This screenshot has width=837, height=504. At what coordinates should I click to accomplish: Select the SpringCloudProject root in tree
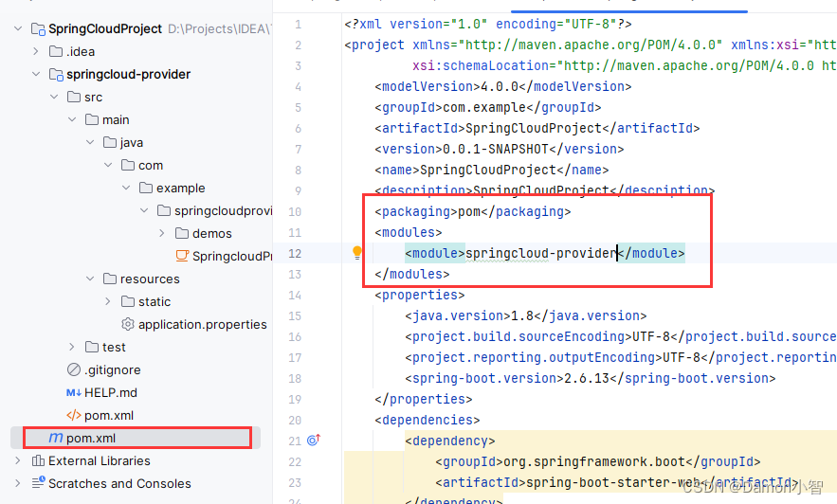104,28
